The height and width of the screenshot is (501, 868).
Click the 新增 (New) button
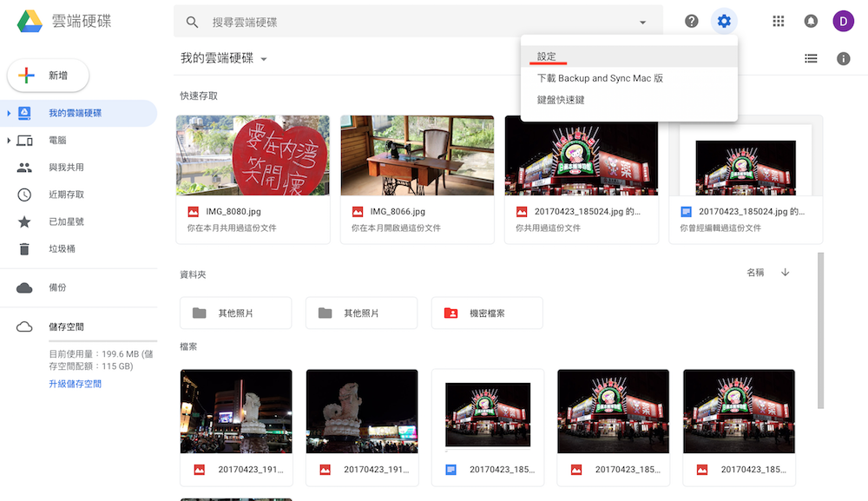pyautogui.click(x=48, y=76)
